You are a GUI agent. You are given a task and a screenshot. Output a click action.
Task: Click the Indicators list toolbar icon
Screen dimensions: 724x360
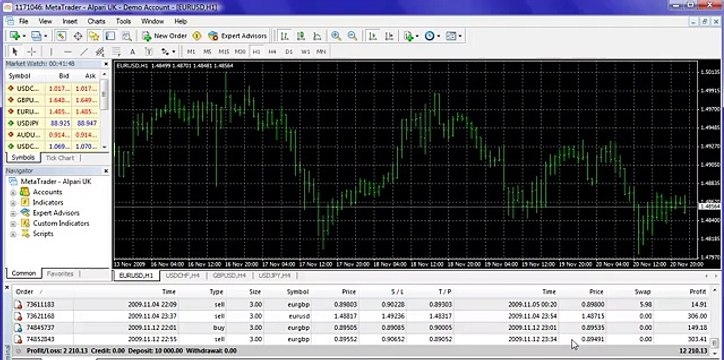click(x=408, y=36)
